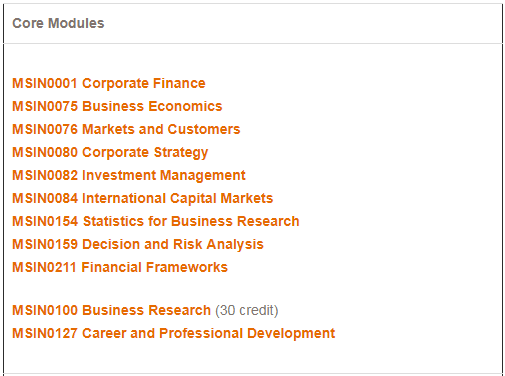Open Statistics for Business Research link

[156, 221]
